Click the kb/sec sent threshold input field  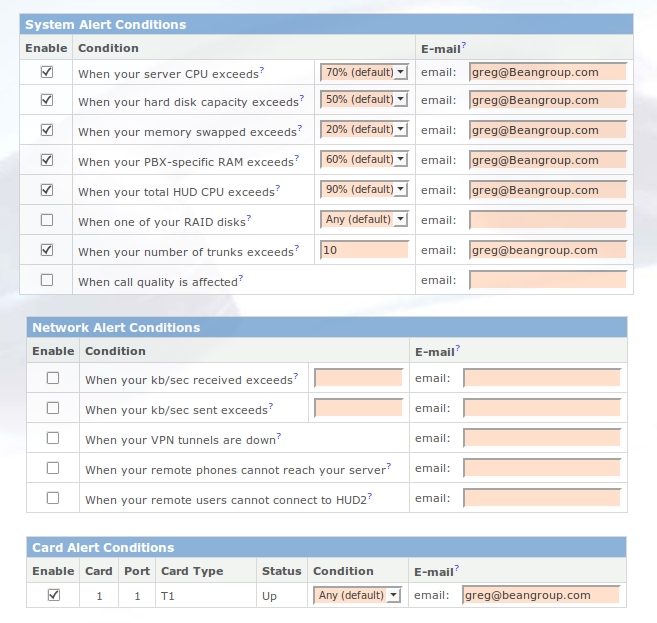(x=358, y=408)
